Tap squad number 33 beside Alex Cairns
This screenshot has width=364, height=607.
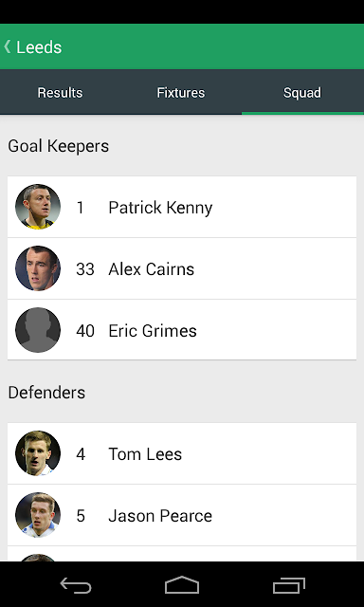(x=85, y=269)
